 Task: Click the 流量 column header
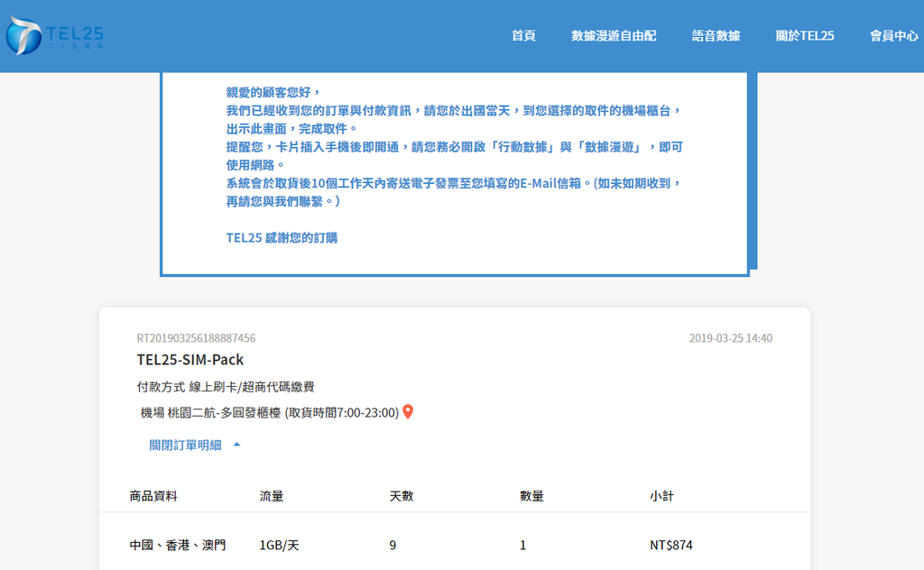click(x=271, y=496)
